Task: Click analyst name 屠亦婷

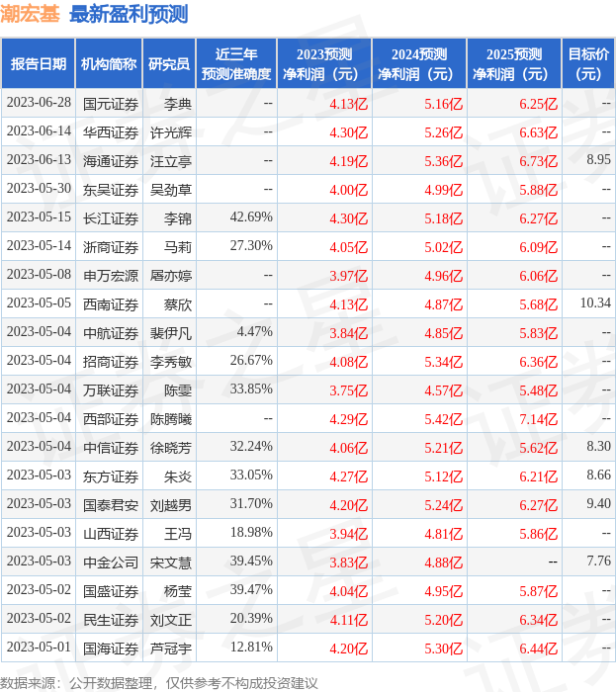Action: (171, 276)
